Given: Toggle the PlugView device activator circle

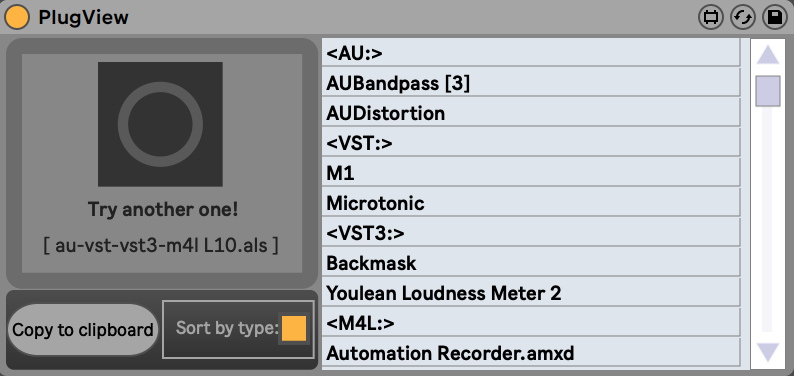Looking at the screenshot, I should (x=17, y=17).
